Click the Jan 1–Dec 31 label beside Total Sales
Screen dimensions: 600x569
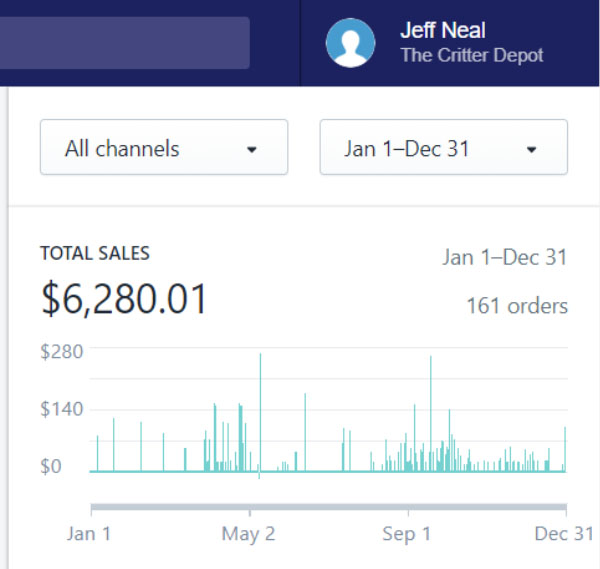point(504,257)
